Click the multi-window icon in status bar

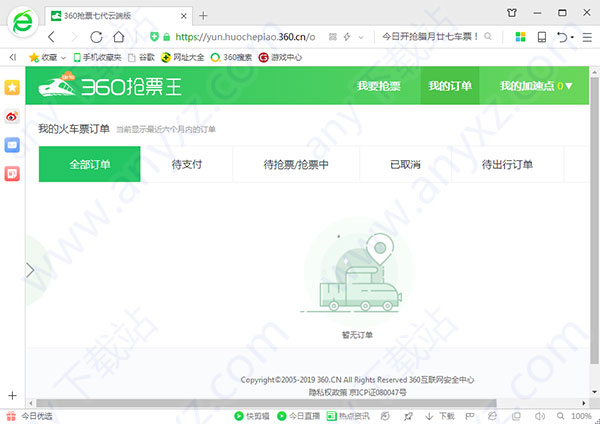(x=517, y=416)
